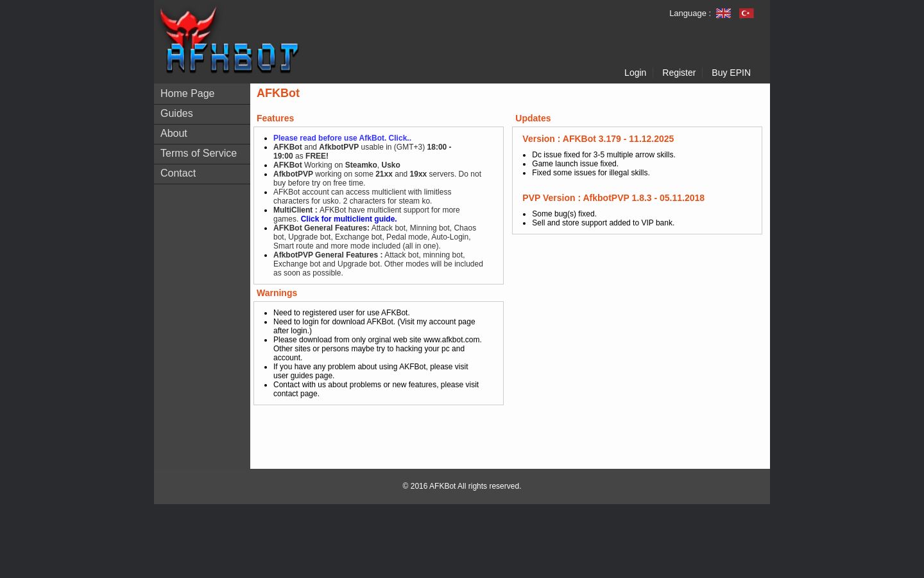Viewport: 924px width, 578px height.
Task: Open the Contact page
Action: point(178,173)
